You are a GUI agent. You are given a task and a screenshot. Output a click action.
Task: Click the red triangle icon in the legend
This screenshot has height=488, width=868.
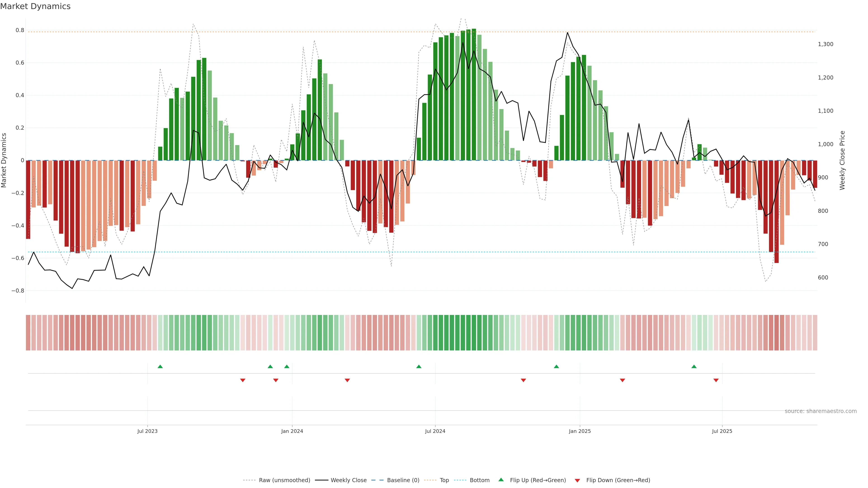[577, 481]
